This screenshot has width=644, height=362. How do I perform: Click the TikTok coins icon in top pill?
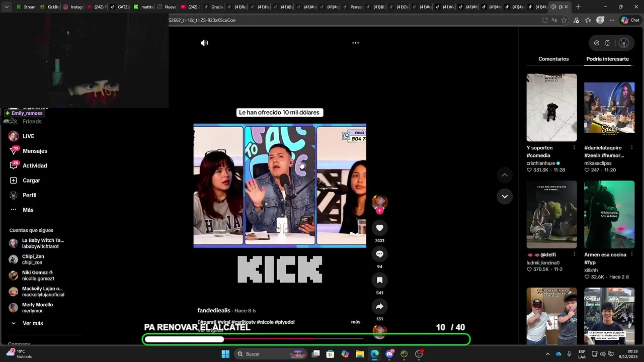coord(597,43)
